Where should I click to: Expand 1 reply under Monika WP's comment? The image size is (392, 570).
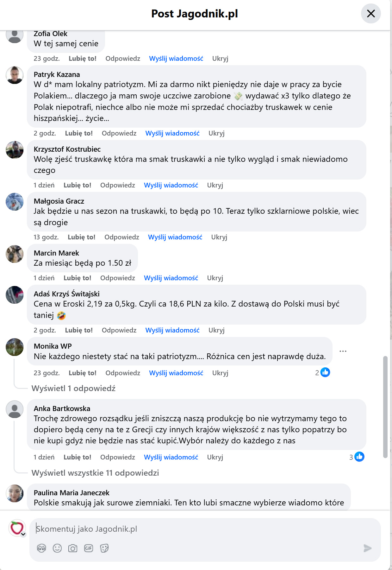point(73,388)
